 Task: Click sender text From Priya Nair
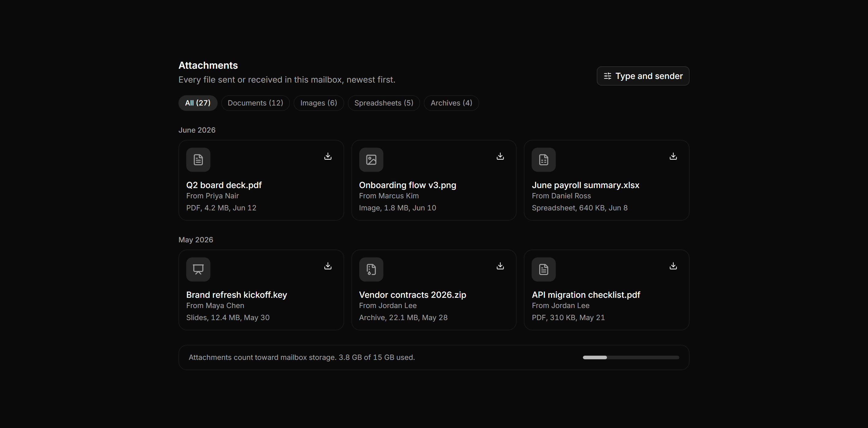point(212,196)
